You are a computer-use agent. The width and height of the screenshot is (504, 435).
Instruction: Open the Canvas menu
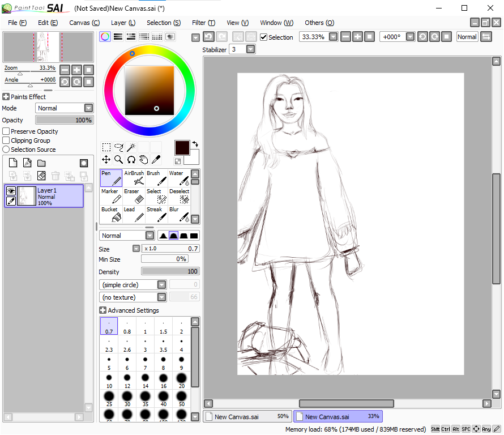point(84,23)
